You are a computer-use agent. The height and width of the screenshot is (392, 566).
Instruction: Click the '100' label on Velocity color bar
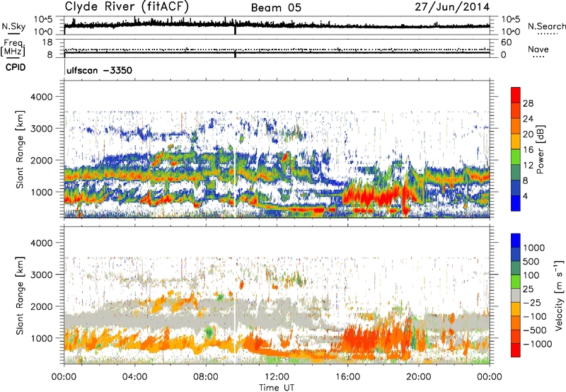coord(531,275)
